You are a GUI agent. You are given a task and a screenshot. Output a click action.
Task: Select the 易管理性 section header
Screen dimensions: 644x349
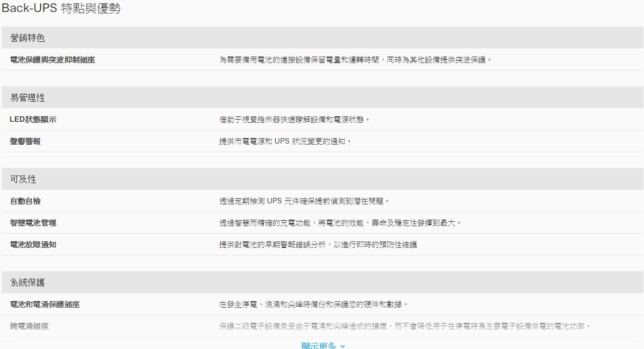point(323,98)
